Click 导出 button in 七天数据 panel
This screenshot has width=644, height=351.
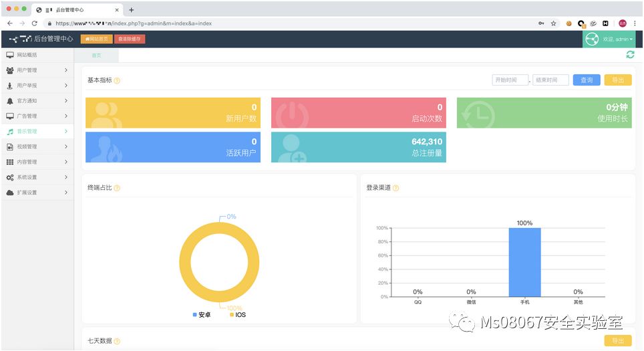click(618, 341)
